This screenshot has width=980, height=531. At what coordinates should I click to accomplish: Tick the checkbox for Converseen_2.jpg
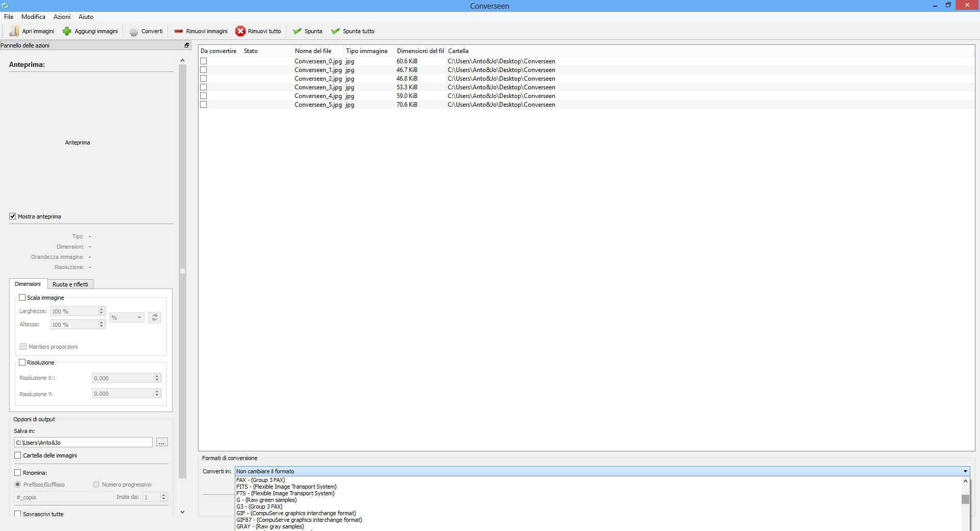point(204,79)
